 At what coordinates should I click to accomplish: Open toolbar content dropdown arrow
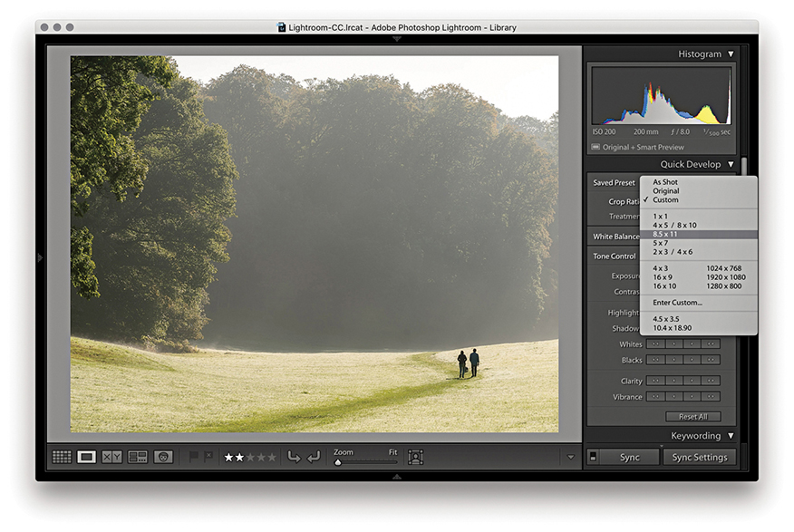coord(570,458)
